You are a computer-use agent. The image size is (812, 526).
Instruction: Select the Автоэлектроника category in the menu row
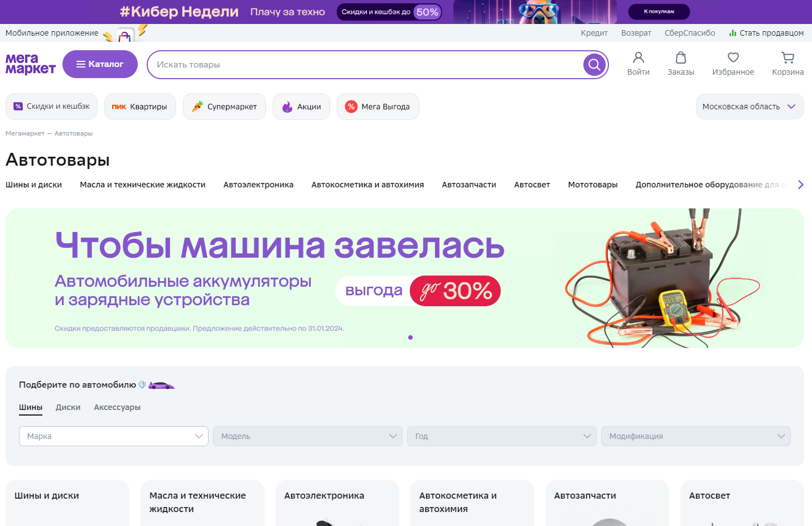(x=259, y=185)
